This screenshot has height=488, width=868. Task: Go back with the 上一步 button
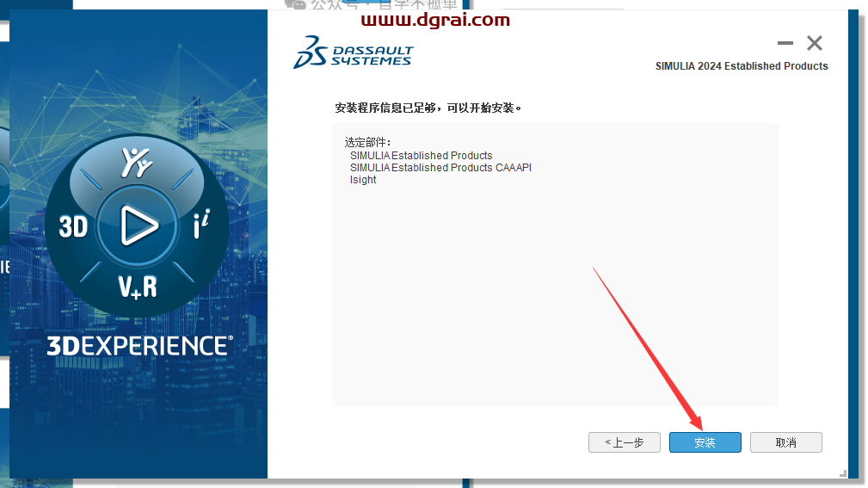[x=624, y=442]
